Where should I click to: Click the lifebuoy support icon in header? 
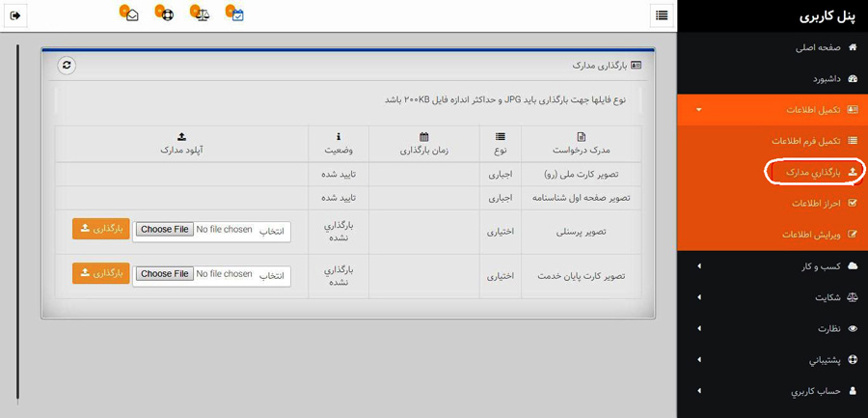[x=166, y=15]
